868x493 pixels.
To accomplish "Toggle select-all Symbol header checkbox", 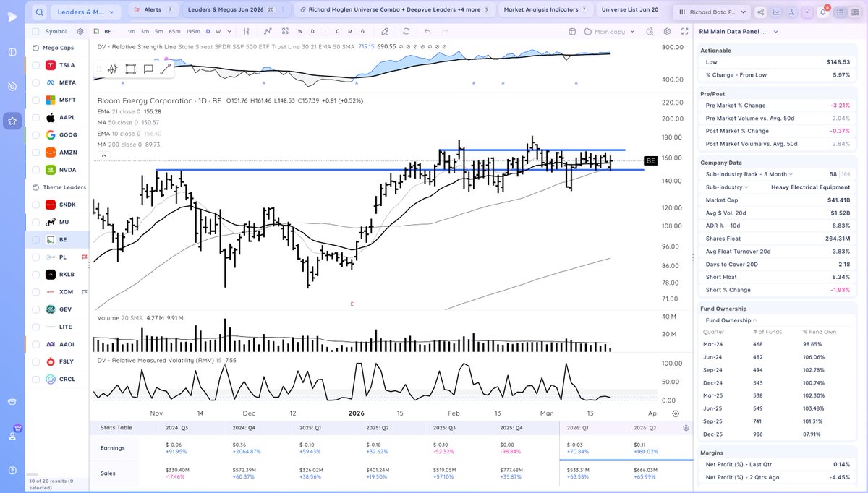I will pos(35,32).
